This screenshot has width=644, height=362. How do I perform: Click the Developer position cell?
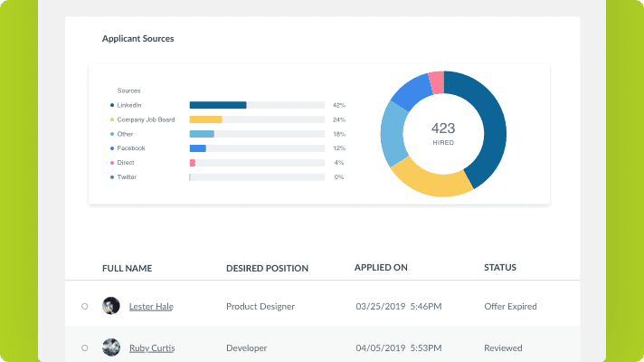246,348
